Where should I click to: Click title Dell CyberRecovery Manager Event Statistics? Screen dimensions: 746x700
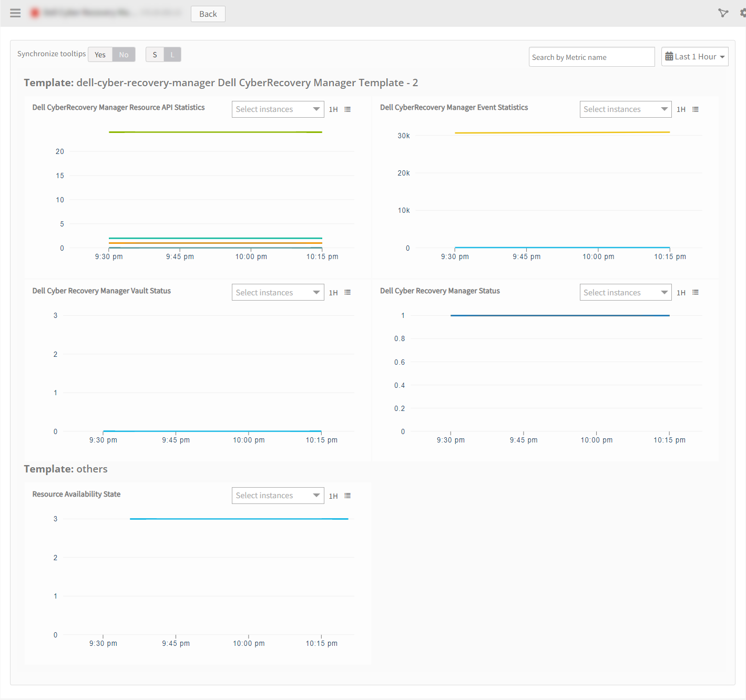454,107
